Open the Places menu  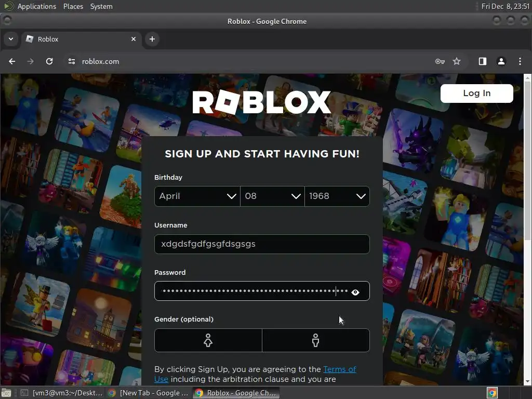click(73, 6)
